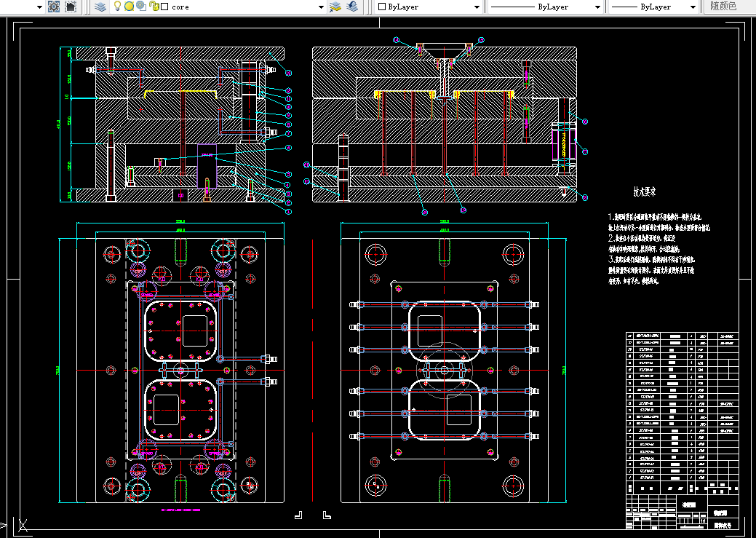Open the Workspace Settings gear icon
This screenshot has height=538, width=756.
coord(54,7)
